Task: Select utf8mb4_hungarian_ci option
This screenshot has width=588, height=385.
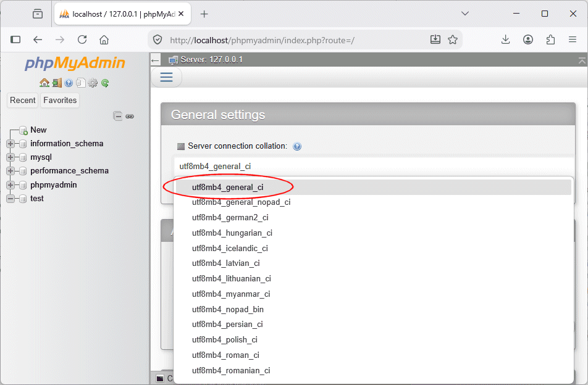Action: 374,233
